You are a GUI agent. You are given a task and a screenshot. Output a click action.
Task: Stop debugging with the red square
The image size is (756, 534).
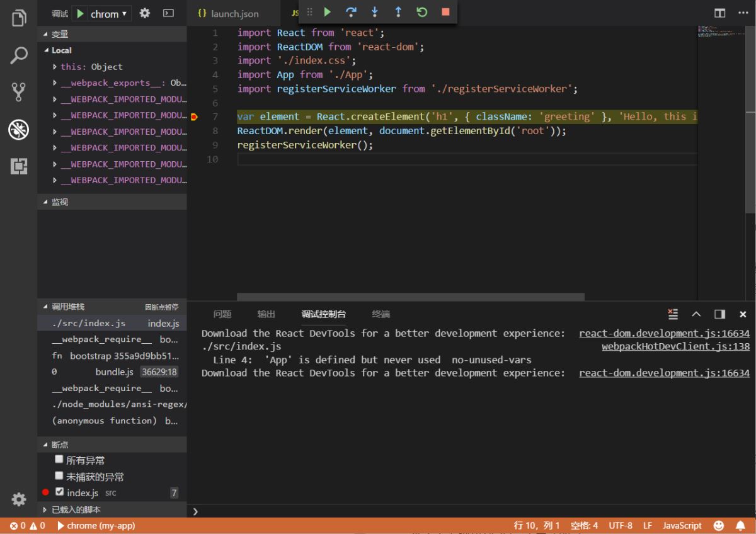[445, 12]
